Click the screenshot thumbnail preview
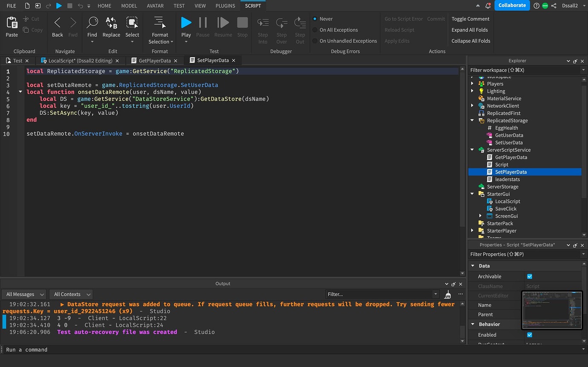The width and height of the screenshot is (588, 367). click(x=552, y=310)
